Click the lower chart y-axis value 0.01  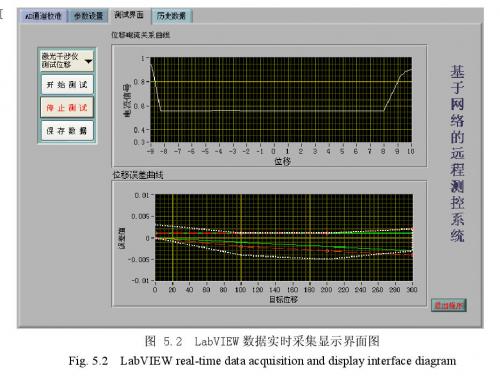click(x=142, y=195)
